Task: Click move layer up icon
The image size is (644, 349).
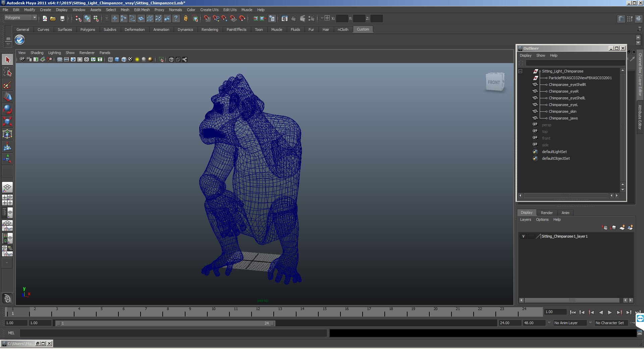Action: 605,228
